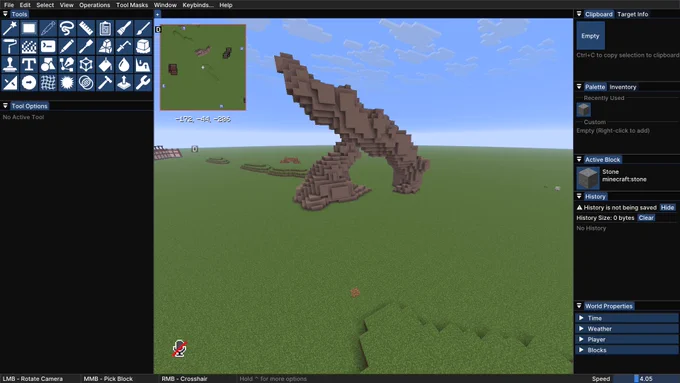
Task: Expand the Blocks section
Action: point(627,350)
